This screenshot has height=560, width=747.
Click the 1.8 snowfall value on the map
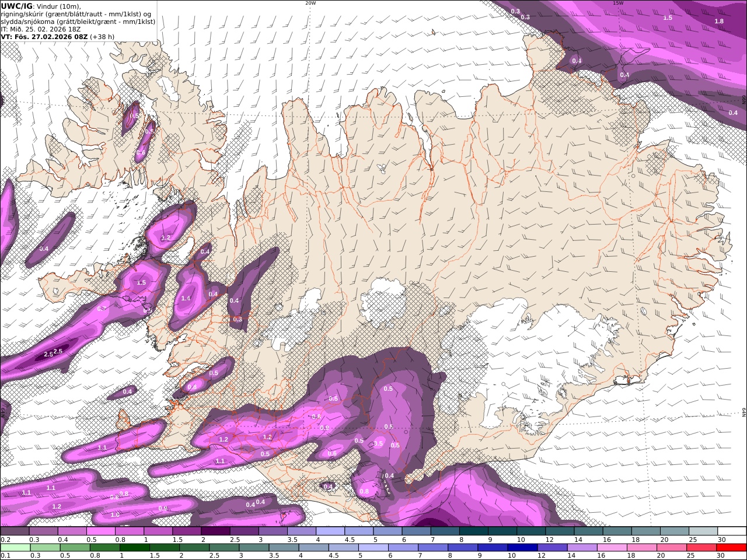click(x=719, y=21)
